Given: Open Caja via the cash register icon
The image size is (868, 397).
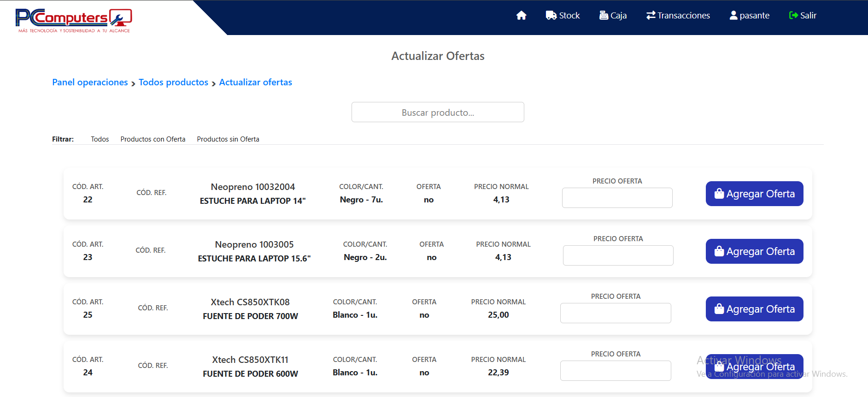Looking at the screenshot, I should tap(604, 16).
